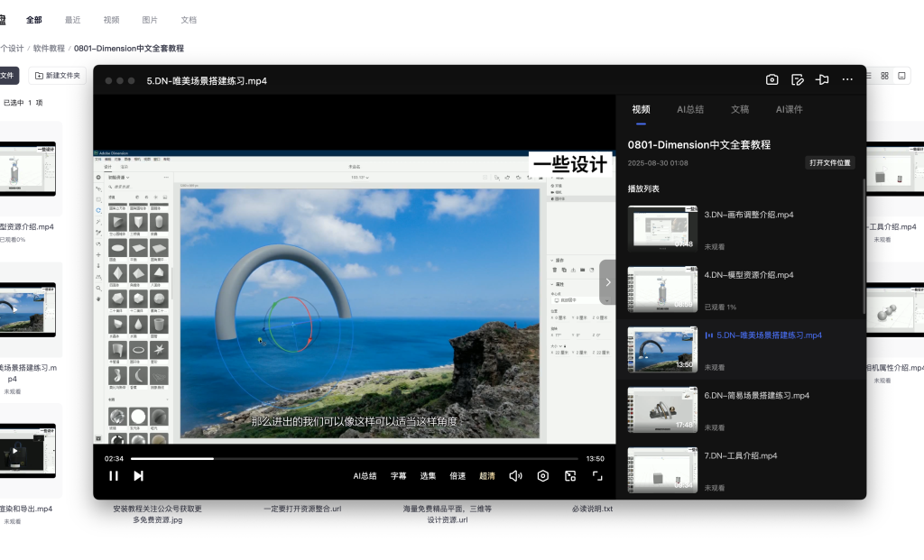Open the 超清 video quality menu

[487, 476]
